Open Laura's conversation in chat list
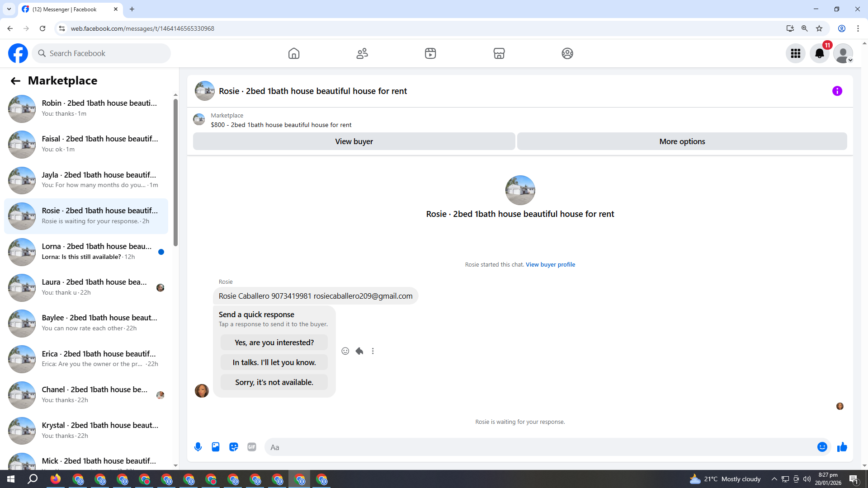Image resolution: width=868 pixels, height=488 pixels. click(x=86, y=287)
